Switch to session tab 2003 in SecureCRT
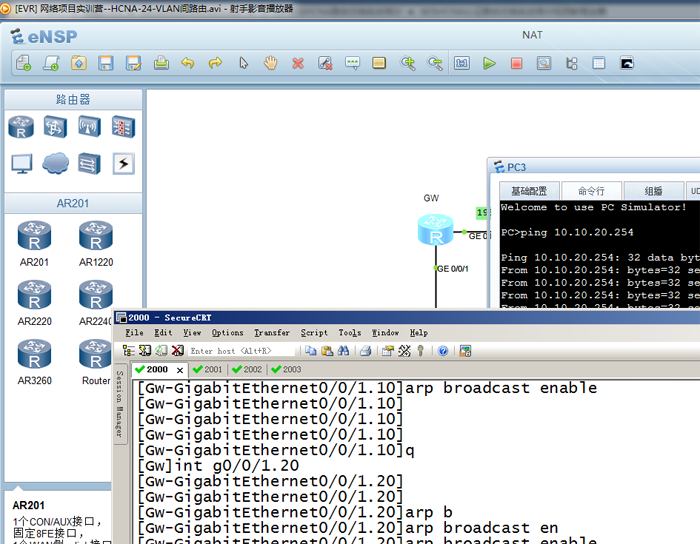The width and height of the screenshot is (700, 544). point(286,370)
